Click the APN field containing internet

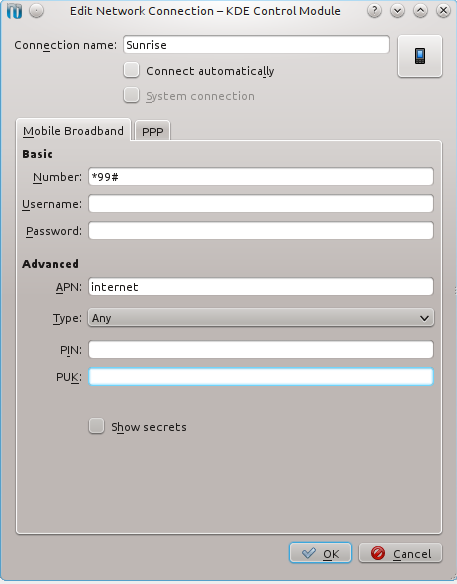point(261,287)
